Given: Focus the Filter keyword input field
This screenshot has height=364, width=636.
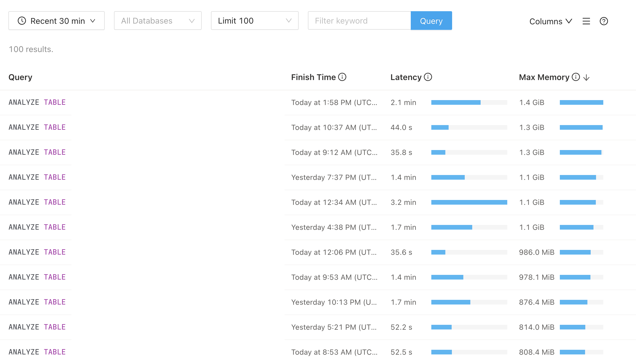Looking at the screenshot, I should [359, 21].
